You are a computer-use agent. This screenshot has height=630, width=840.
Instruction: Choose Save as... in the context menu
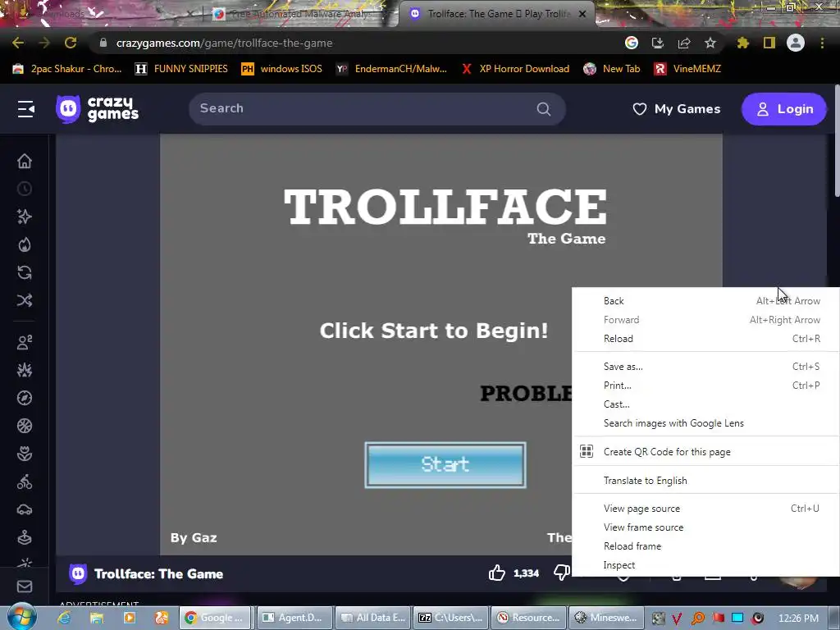[705, 367]
